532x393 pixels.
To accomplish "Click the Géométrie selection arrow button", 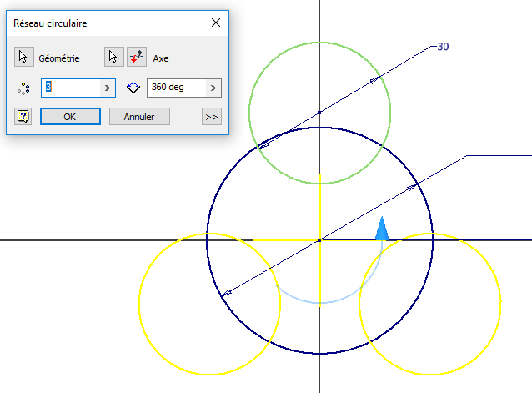I will pos(23,57).
